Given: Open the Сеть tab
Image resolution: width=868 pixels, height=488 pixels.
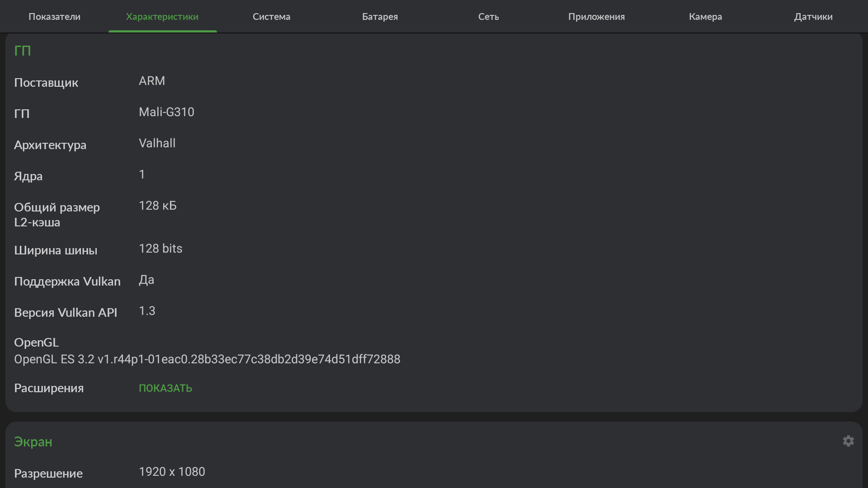Looking at the screenshot, I should (488, 17).
